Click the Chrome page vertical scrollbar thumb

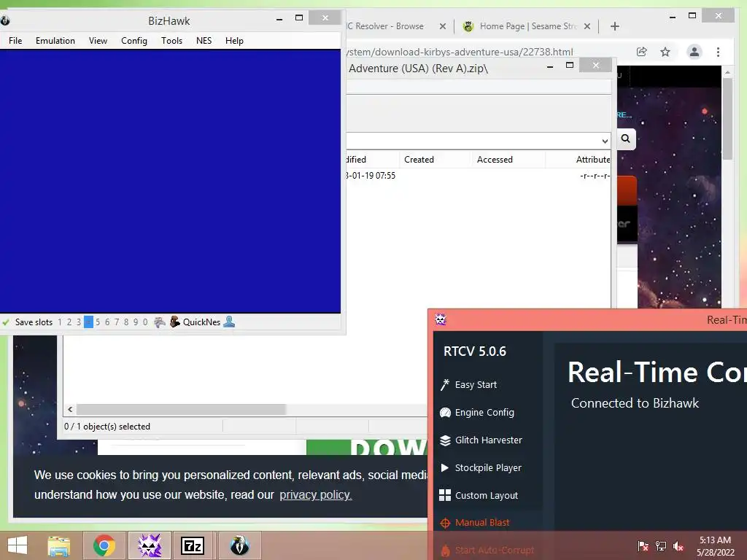pyautogui.click(x=727, y=118)
